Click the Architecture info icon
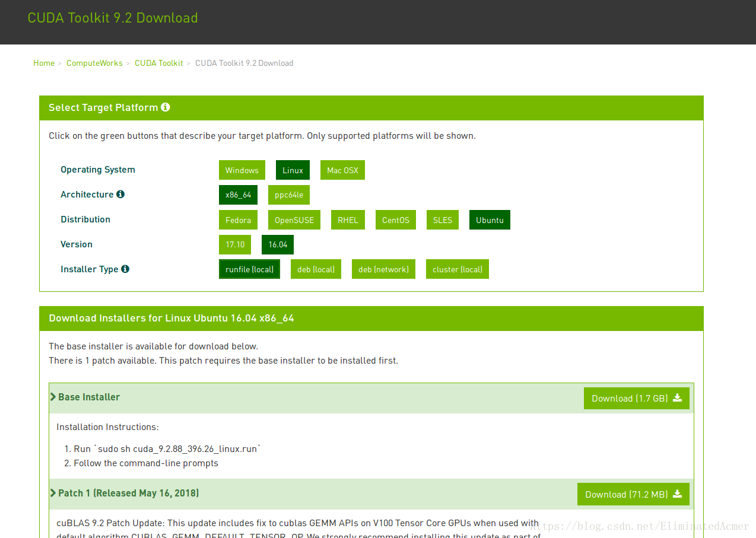The image size is (756, 538). [120, 194]
